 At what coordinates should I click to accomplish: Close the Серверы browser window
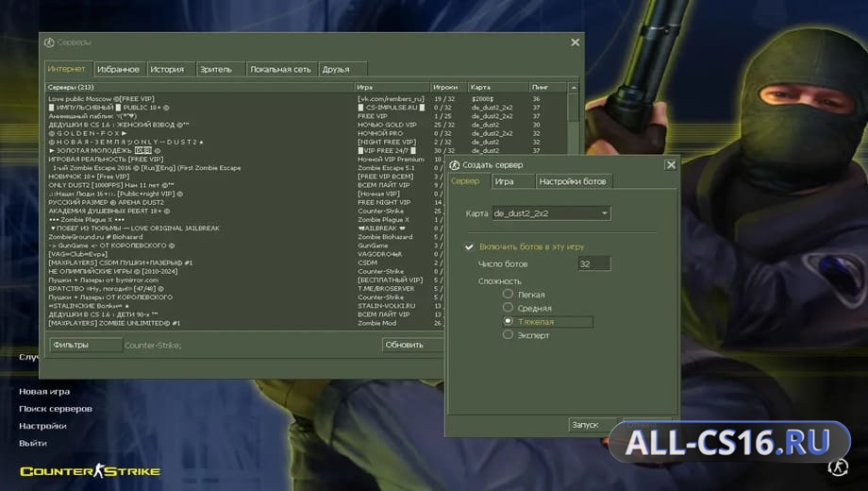pyautogui.click(x=576, y=42)
